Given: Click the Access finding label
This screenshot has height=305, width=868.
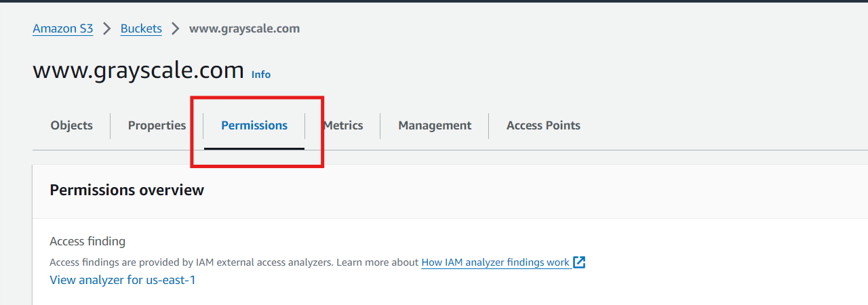Looking at the screenshot, I should [87, 241].
